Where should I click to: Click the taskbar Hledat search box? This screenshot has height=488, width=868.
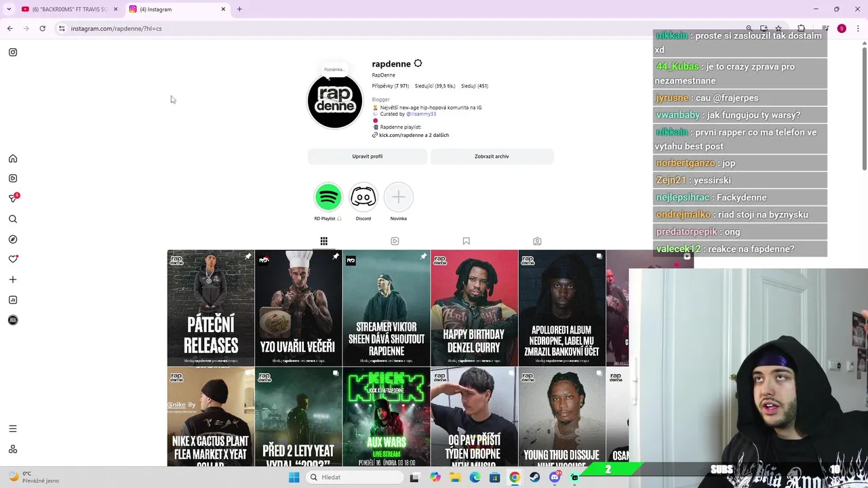[x=355, y=477]
